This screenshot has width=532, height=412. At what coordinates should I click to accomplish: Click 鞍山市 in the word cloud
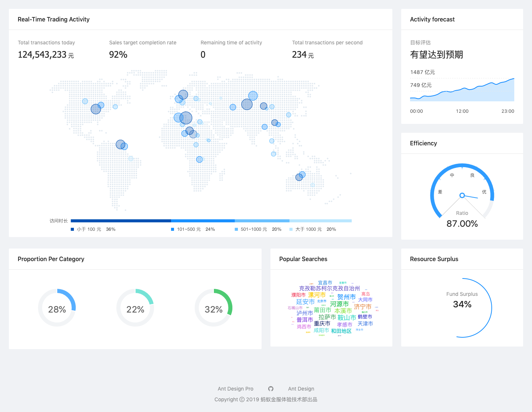point(347,318)
